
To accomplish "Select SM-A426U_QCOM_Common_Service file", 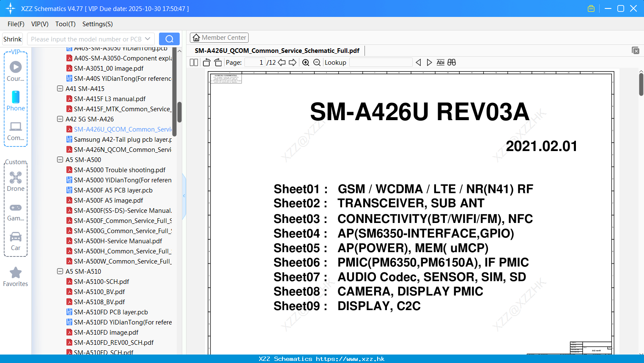I will tap(119, 129).
